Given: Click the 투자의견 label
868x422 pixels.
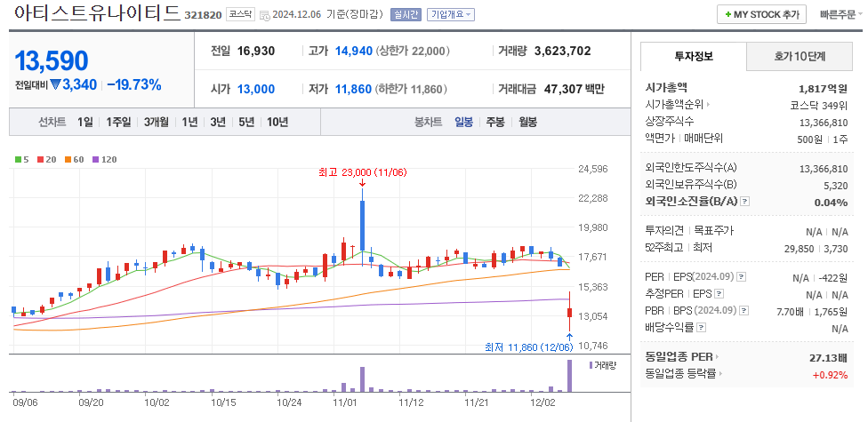Looking at the screenshot, I should click(664, 231).
